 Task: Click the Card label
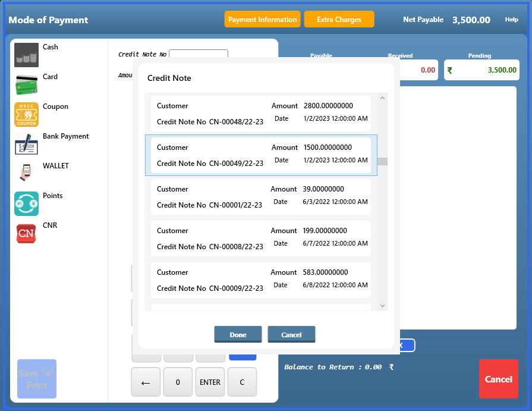[x=50, y=77]
